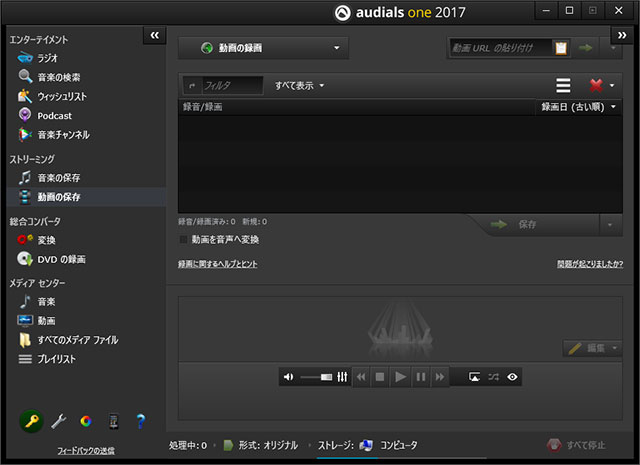Screen dimensions: 640x465
Task: Open the dropdown beside red X
Action: pyautogui.click(x=612, y=85)
